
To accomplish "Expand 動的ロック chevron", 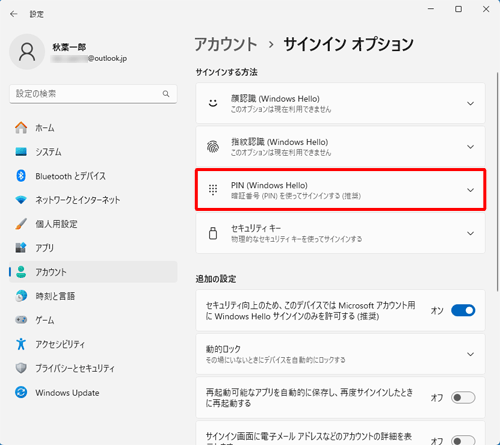I will (x=470, y=354).
